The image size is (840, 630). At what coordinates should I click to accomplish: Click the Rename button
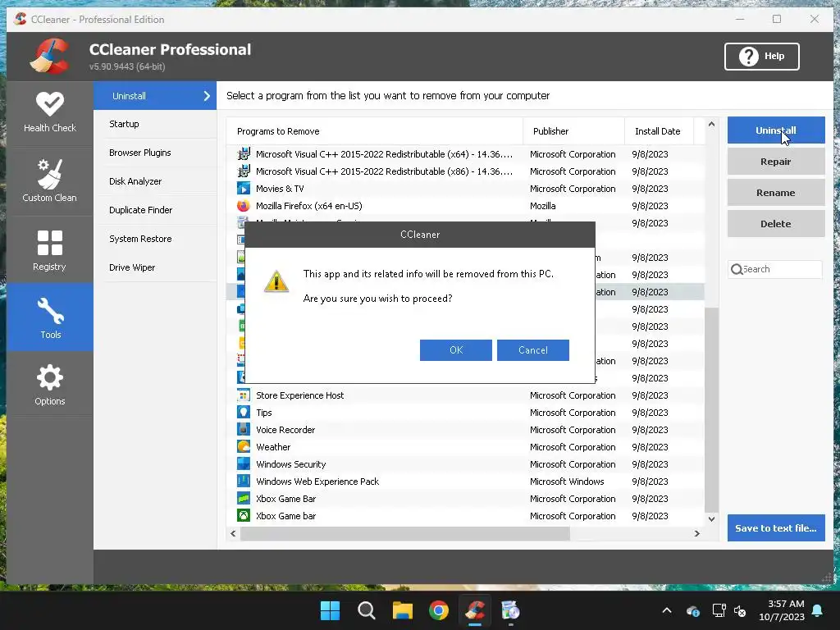(776, 192)
